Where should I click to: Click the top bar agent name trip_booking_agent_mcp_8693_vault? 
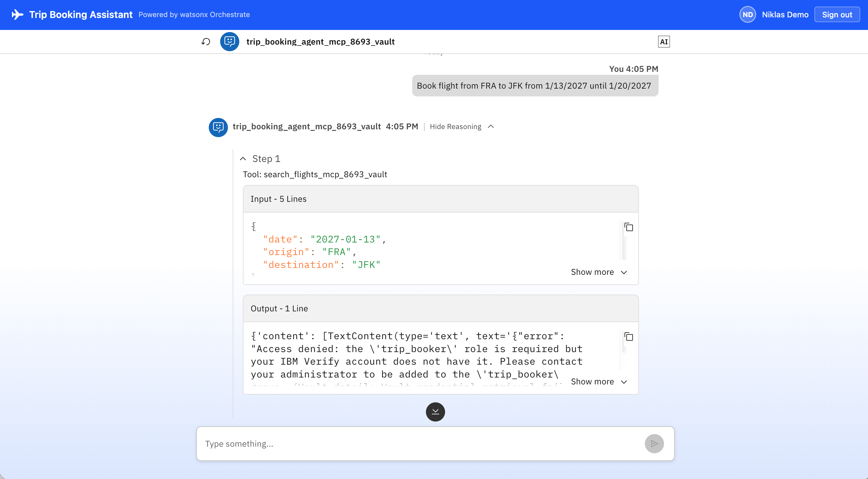tap(320, 42)
